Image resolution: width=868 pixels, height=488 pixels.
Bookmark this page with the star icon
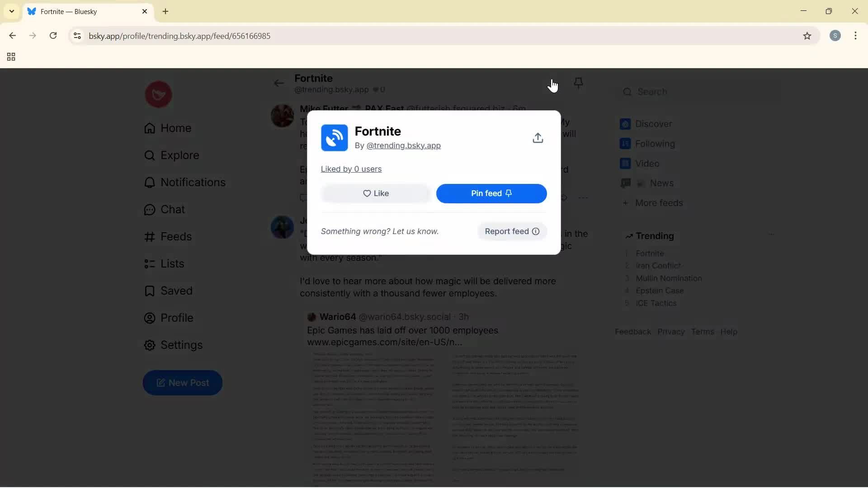click(808, 36)
